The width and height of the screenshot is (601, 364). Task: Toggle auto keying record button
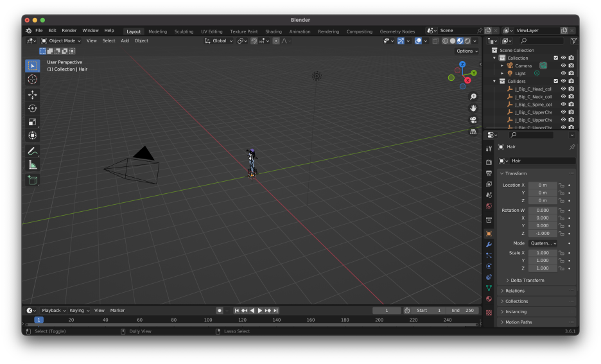pyautogui.click(x=219, y=310)
